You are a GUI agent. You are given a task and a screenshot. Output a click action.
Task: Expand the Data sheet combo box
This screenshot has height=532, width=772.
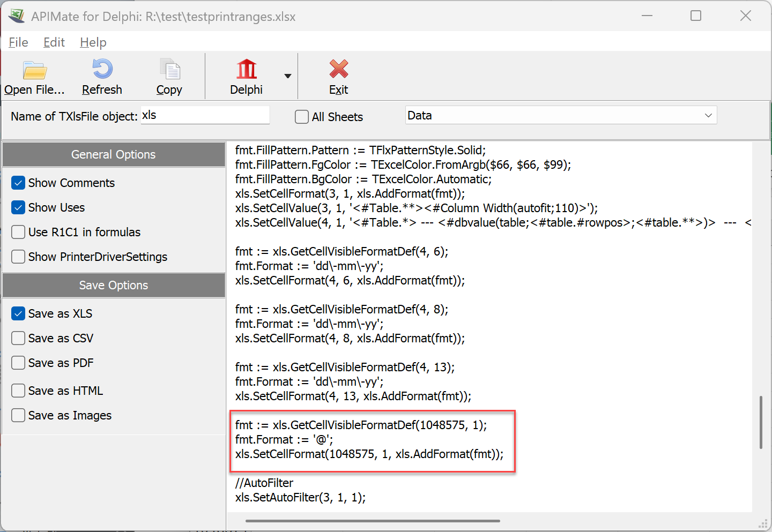[708, 116]
